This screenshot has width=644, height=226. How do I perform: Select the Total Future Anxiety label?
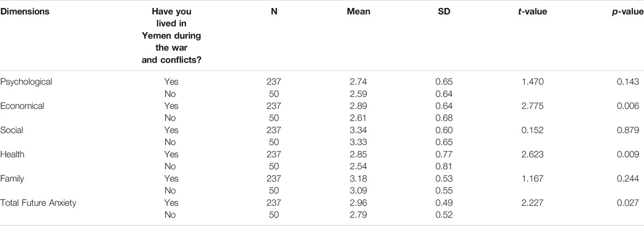(38, 203)
